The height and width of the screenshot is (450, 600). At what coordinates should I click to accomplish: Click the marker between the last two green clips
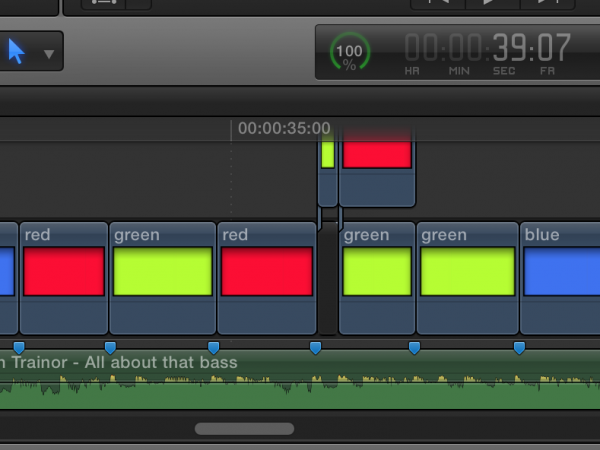[x=414, y=348]
